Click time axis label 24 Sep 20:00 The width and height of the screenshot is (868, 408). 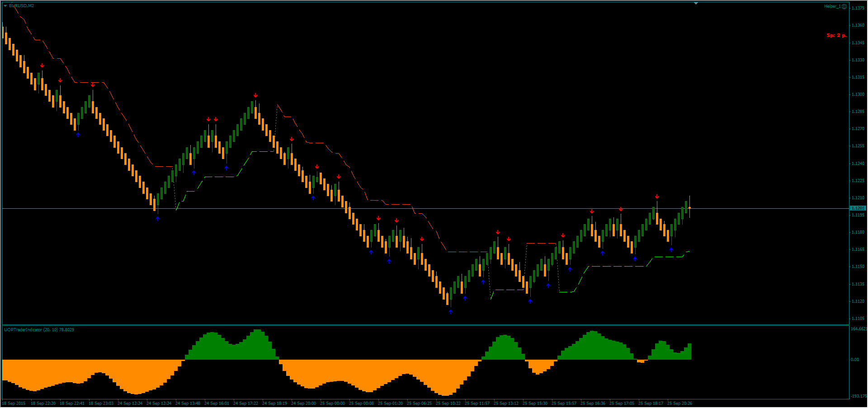[303, 403]
